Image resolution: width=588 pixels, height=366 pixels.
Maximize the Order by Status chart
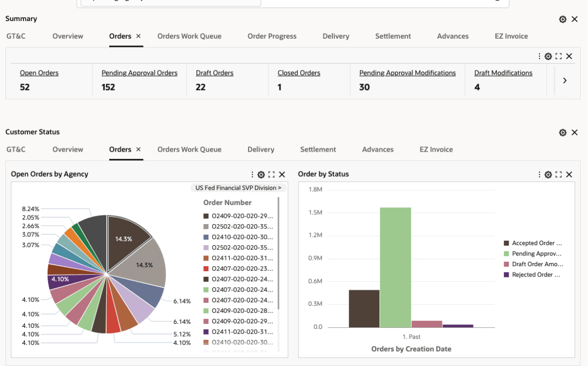pyautogui.click(x=559, y=175)
